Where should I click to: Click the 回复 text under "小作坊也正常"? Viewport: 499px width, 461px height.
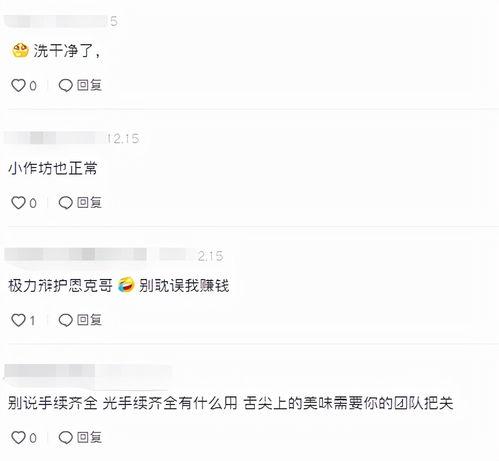coord(89,202)
